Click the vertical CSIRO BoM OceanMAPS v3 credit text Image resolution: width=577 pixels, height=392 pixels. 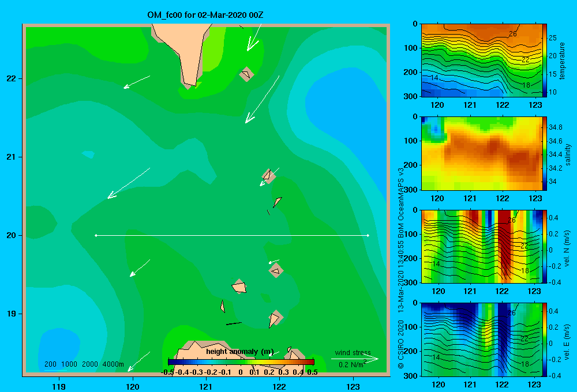coord(401,268)
